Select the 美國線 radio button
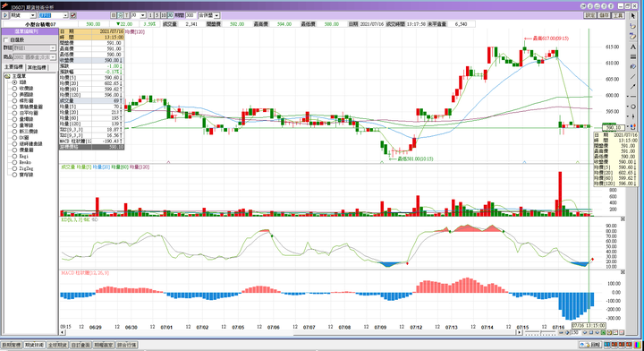This screenshot has width=644, height=351. [x=14, y=95]
